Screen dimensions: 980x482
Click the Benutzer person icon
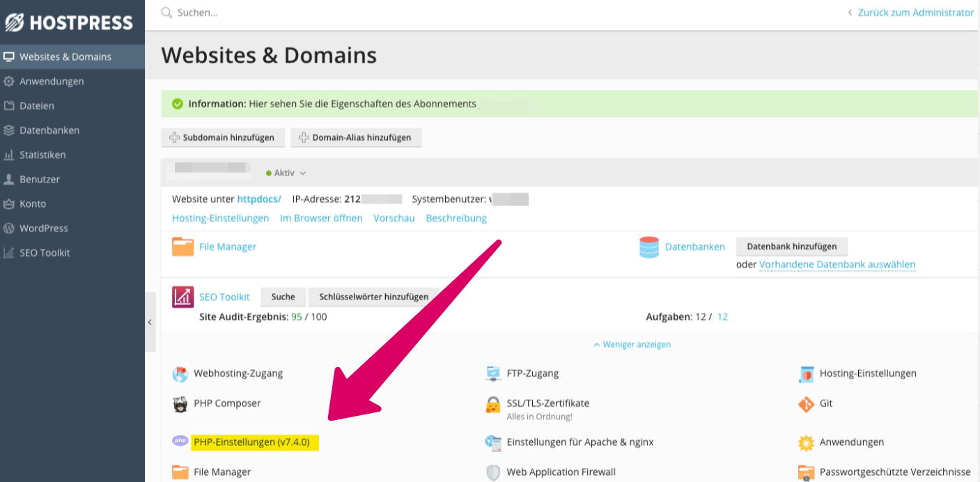(9, 179)
